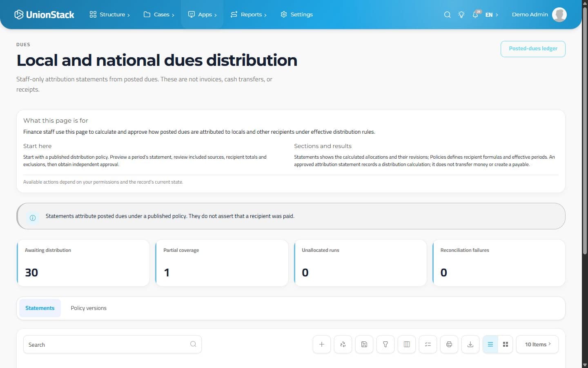Click the Demo Admin user name
This screenshot has height=368, width=588.
pos(530,15)
